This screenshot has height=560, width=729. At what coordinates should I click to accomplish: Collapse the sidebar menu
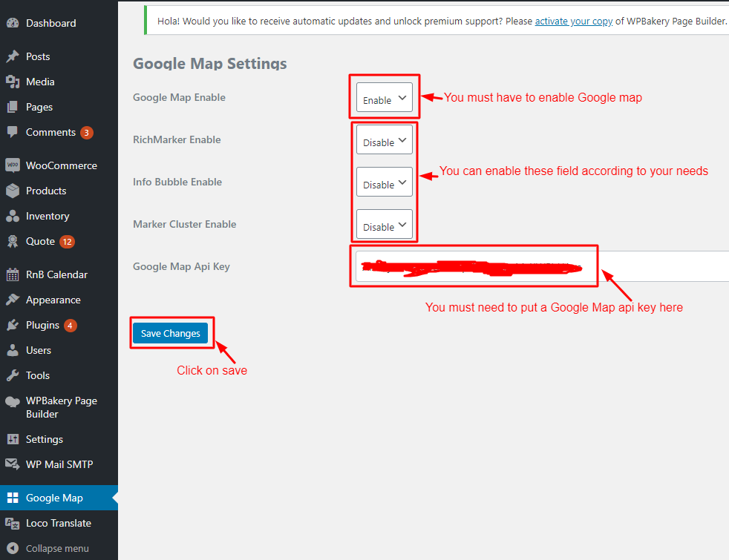click(x=56, y=548)
